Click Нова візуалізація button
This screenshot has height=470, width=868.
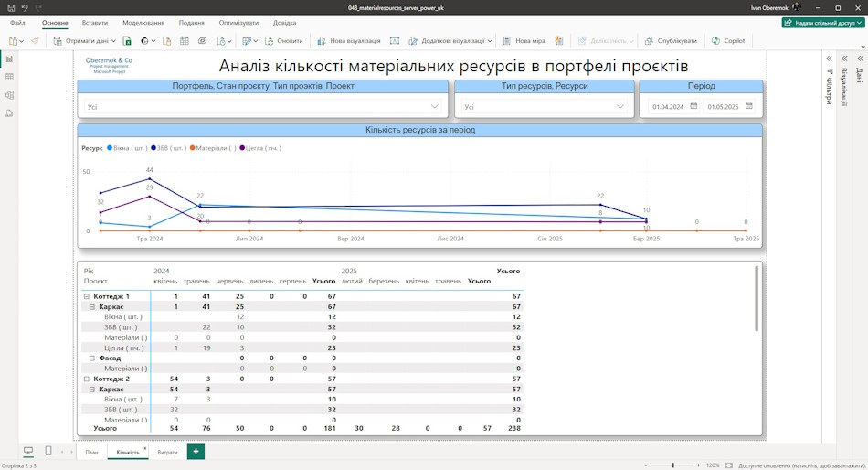[349, 41]
